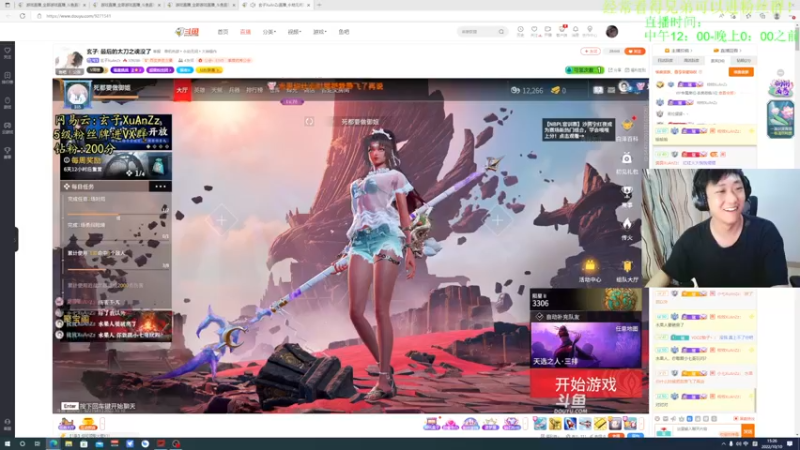Click the orange send button in chat
Image resolution: width=800 pixels, height=450 pixels.
(x=748, y=432)
